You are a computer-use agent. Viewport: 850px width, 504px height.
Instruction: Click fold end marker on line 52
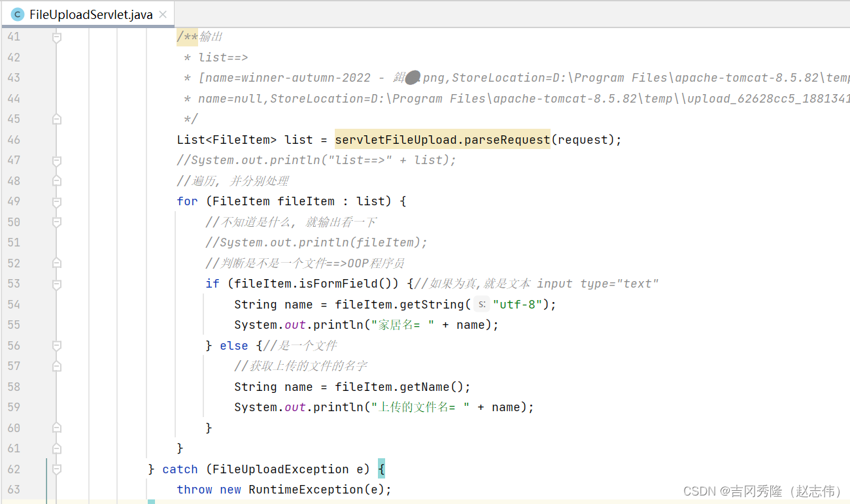[x=57, y=263]
